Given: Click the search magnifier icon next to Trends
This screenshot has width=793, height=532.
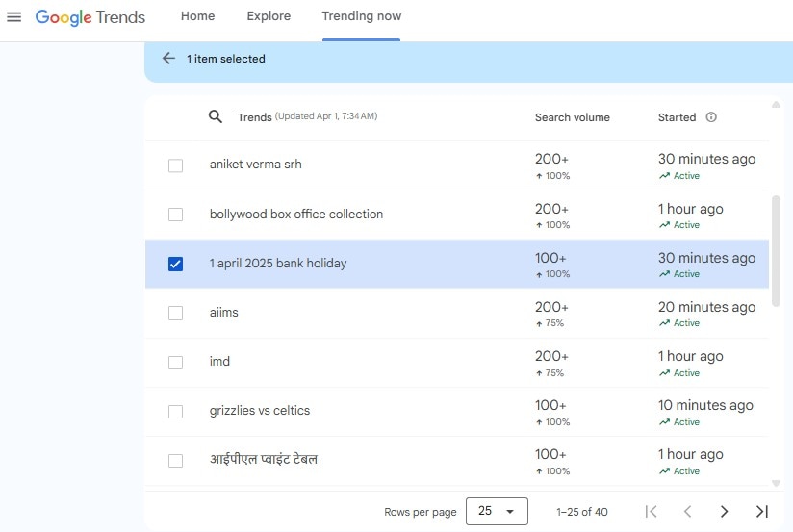Looking at the screenshot, I should click(216, 117).
